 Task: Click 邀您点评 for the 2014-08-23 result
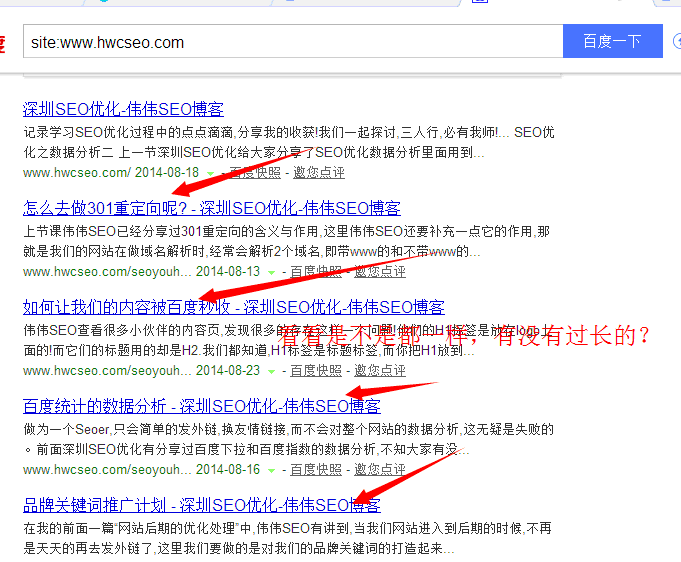pos(380,370)
